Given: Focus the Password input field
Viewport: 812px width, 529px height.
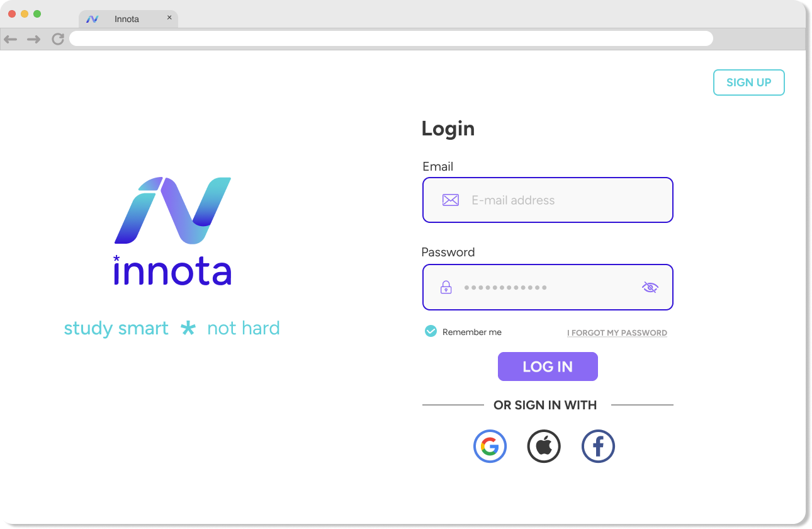Looking at the screenshot, I should coord(548,287).
